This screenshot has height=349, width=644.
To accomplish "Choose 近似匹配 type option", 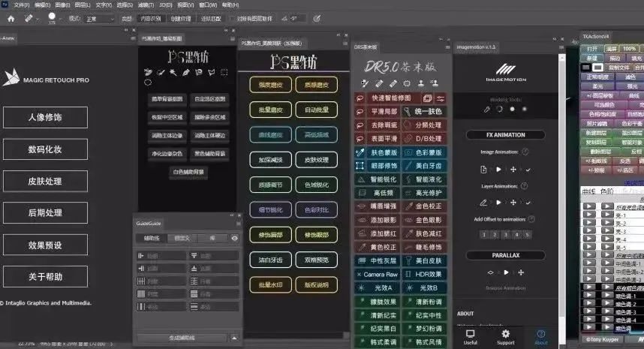I will point(211,19).
